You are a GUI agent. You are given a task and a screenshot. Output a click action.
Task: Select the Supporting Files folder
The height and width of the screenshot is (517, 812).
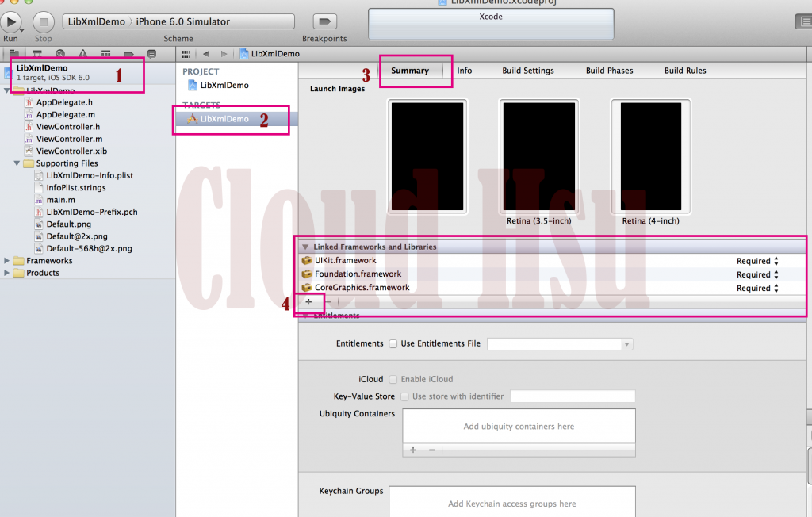tap(67, 163)
